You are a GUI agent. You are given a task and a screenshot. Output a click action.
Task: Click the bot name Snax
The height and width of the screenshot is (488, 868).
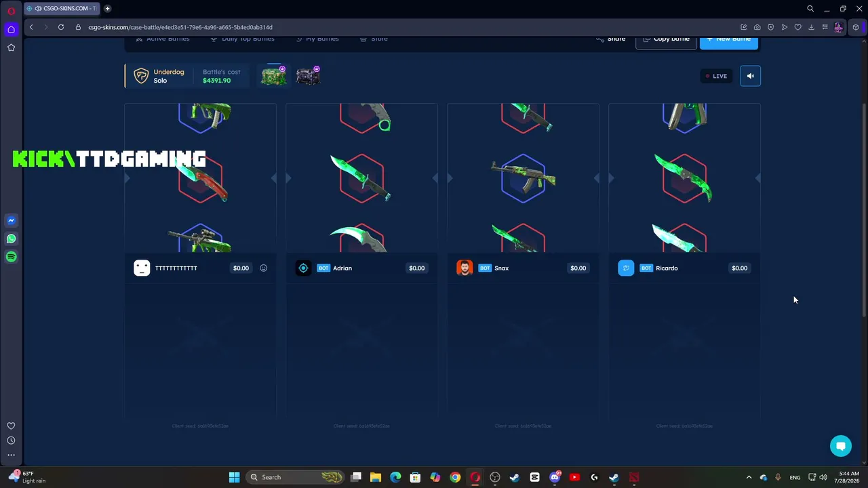(501, 268)
